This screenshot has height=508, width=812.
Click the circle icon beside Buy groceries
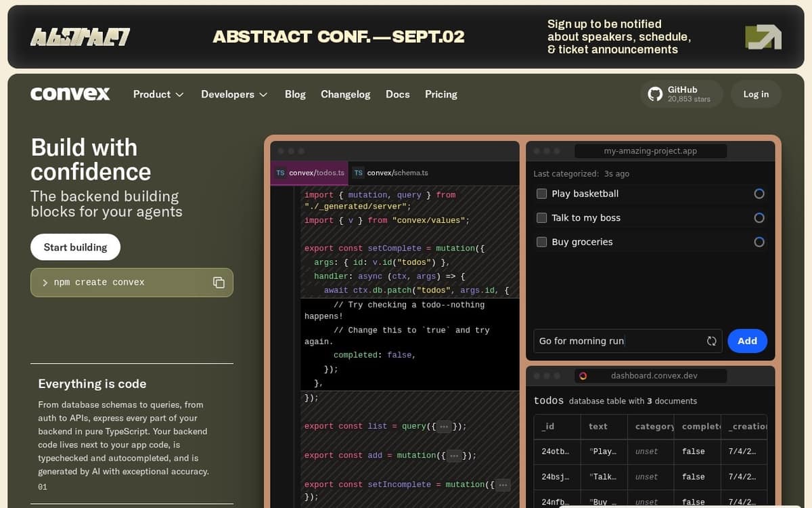[x=759, y=242]
